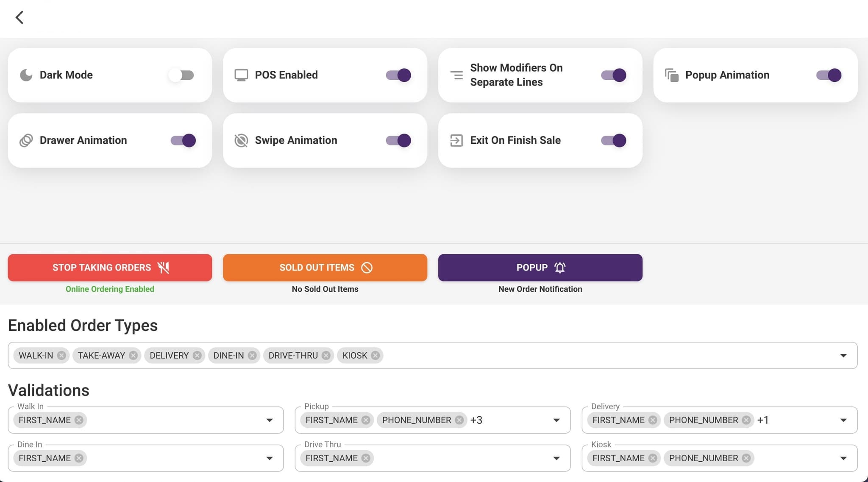Click the POS Enabled monitor icon
Screen dimensions: 868x482
pos(241,75)
